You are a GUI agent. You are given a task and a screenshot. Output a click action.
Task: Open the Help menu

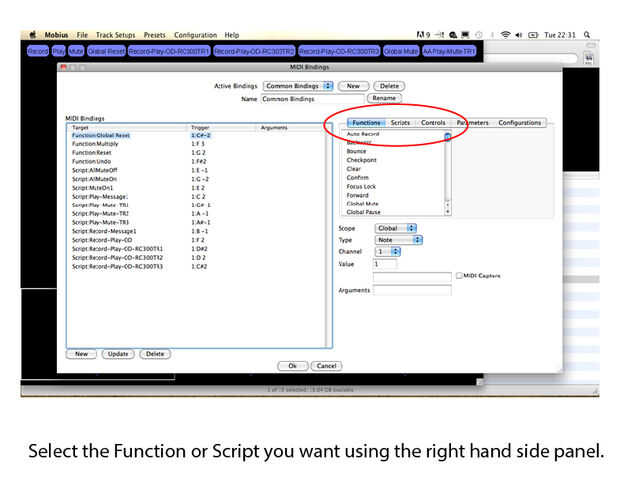click(x=232, y=35)
